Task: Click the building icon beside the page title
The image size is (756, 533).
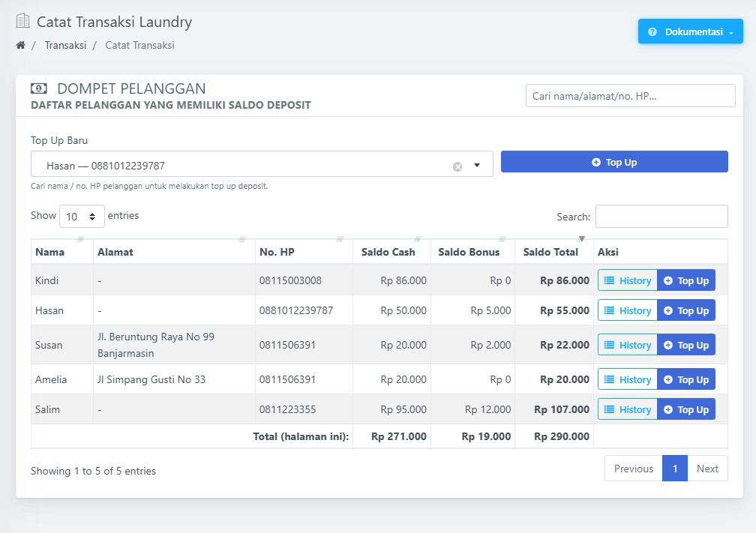Action: [x=22, y=22]
